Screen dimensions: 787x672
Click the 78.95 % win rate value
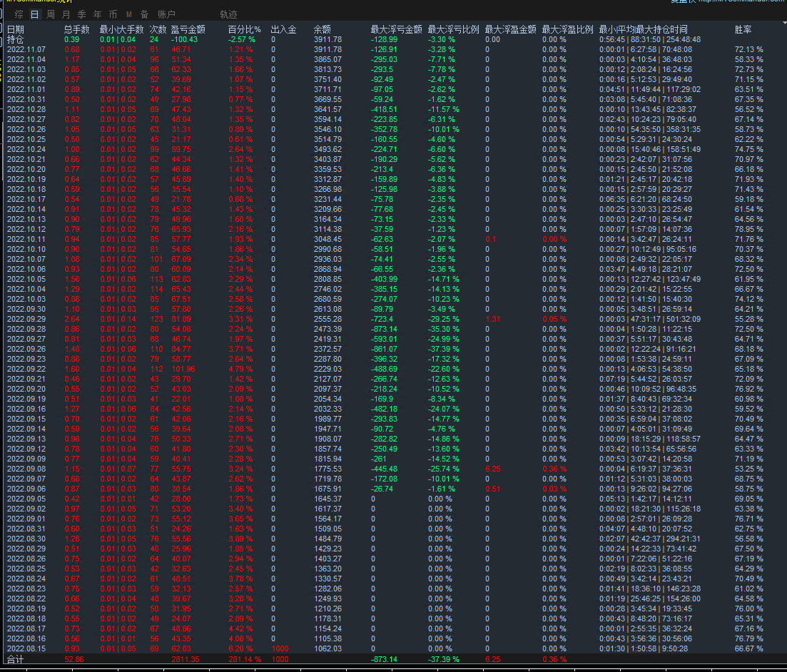[x=749, y=229]
